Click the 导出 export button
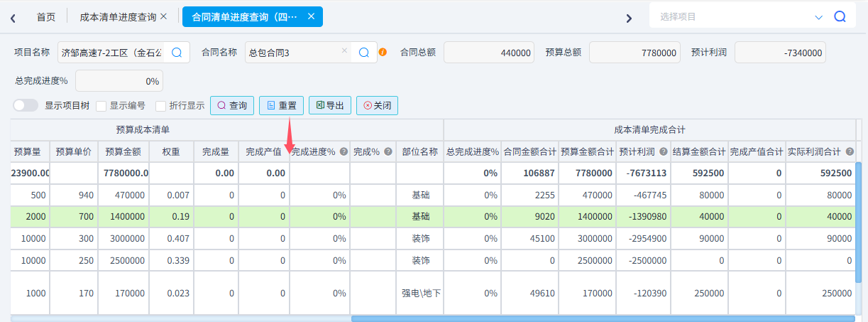868x322 pixels. (330, 105)
